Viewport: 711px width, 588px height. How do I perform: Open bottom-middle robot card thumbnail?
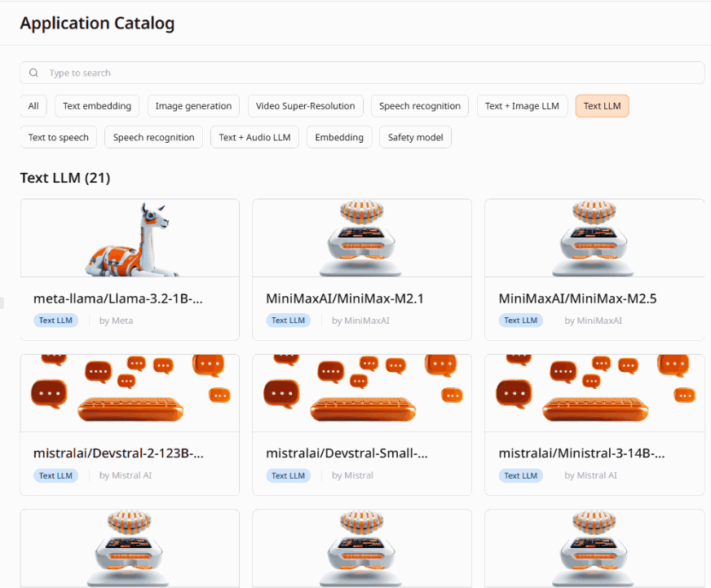point(362,549)
